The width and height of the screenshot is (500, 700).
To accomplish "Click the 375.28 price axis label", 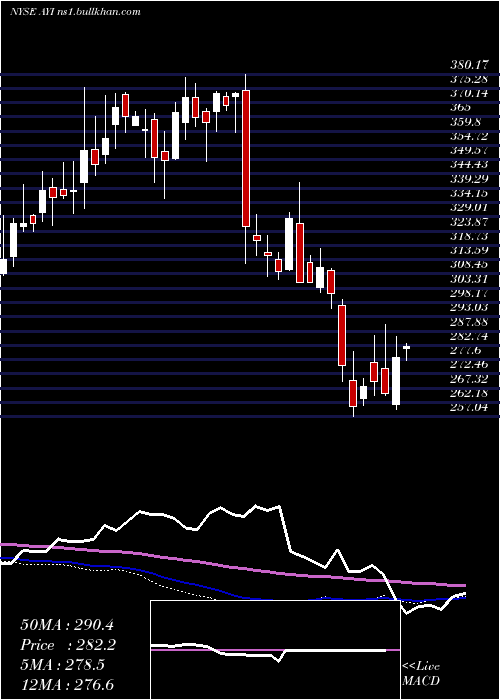I will 469,79.
